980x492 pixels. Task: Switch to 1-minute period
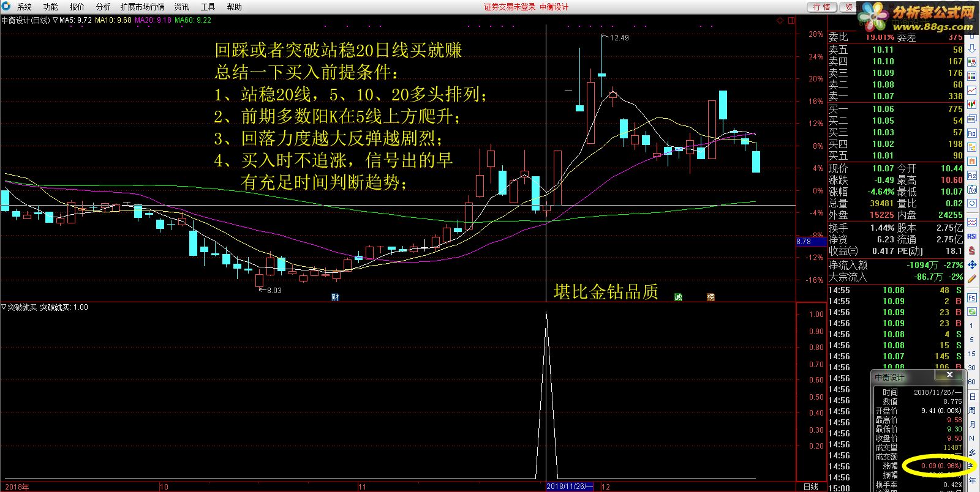(972, 326)
